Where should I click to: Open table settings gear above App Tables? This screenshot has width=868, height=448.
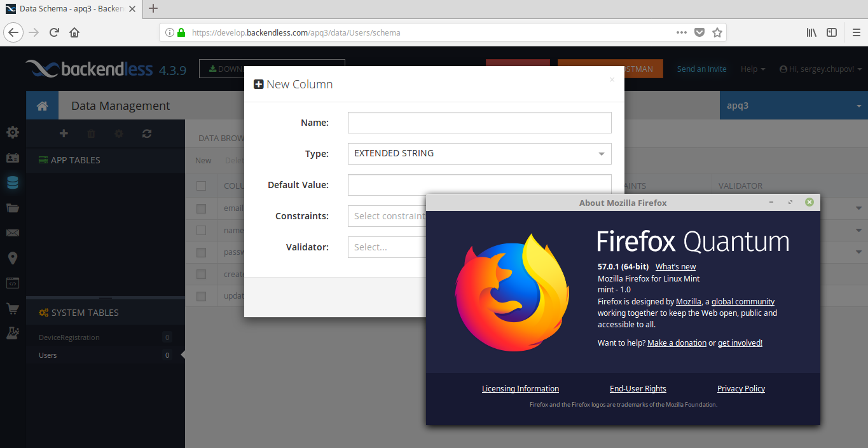point(119,133)
